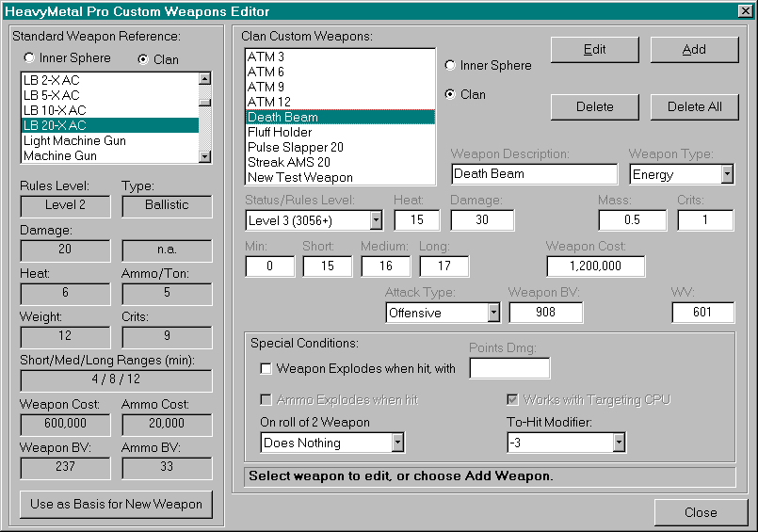
Task: Select Fluff Holder custom weapon
Action: (x=340, y=132)
